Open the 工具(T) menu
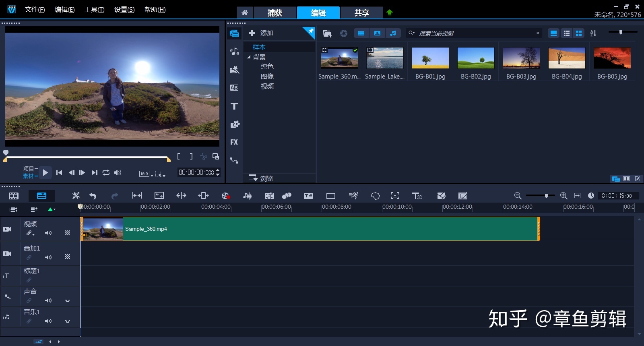Screen dimensions: 644x346 pyautogui.click(x=95, y=10)
